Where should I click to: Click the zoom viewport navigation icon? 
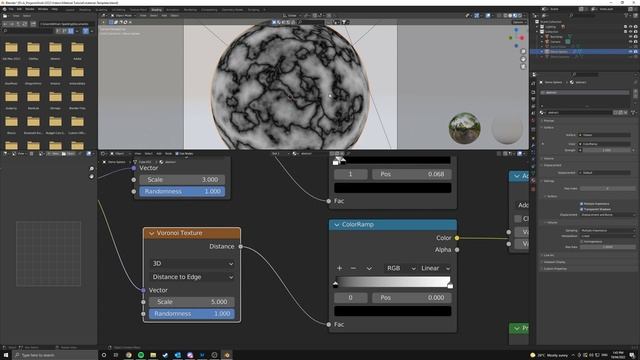523,52
